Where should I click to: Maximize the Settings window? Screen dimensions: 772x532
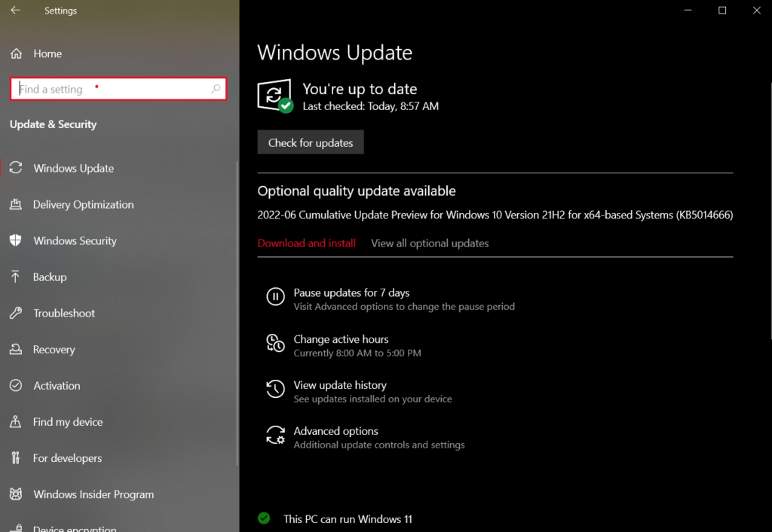[x=722, y=11]
